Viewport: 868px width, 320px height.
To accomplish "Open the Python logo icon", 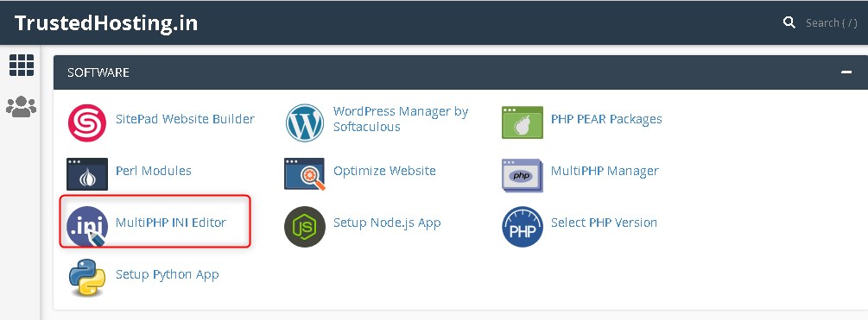I will [87, 278].
